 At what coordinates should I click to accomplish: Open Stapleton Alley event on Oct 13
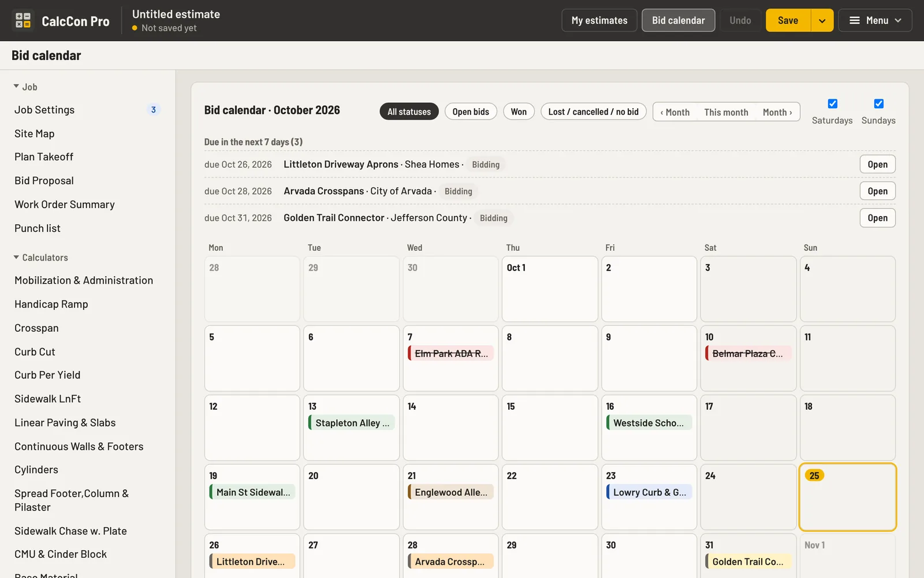[351, 423]
